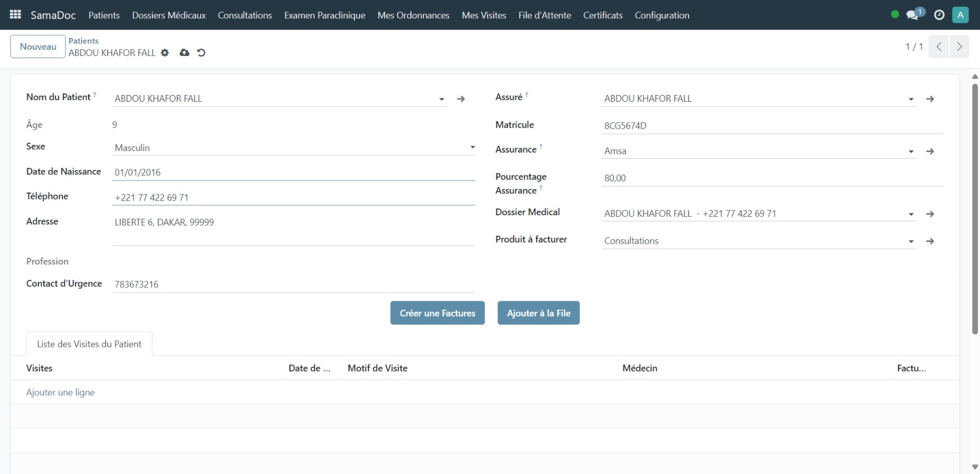Screen dimensions: 980x474
Task: Expand the Sexe dropdown
Action: (472, 148)
